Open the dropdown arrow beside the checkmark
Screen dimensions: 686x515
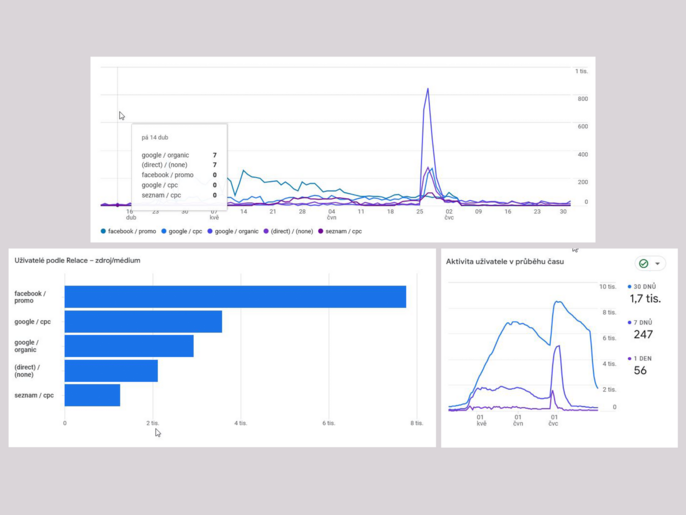(657, 264)
